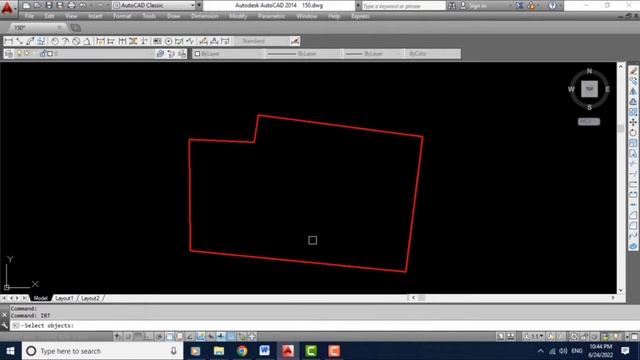The height and width of the screenshot is (360, 640).
Task: Open the Format menu
Action: pos(122,16)
